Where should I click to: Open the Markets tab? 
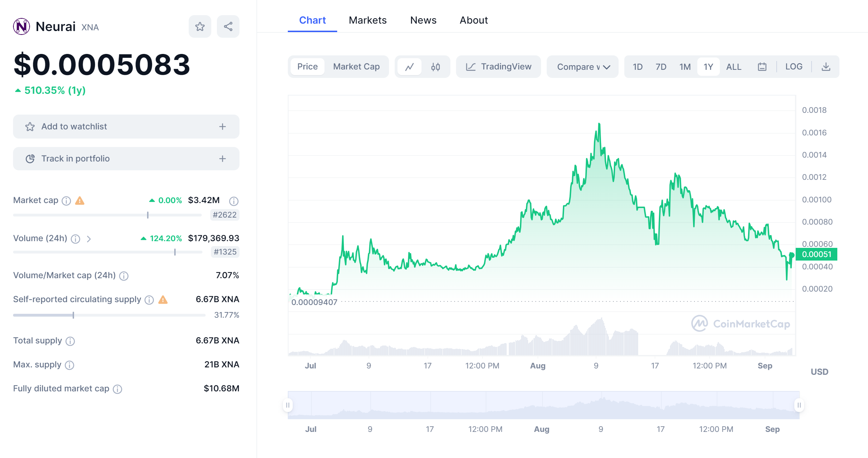[x=368, y=20]
